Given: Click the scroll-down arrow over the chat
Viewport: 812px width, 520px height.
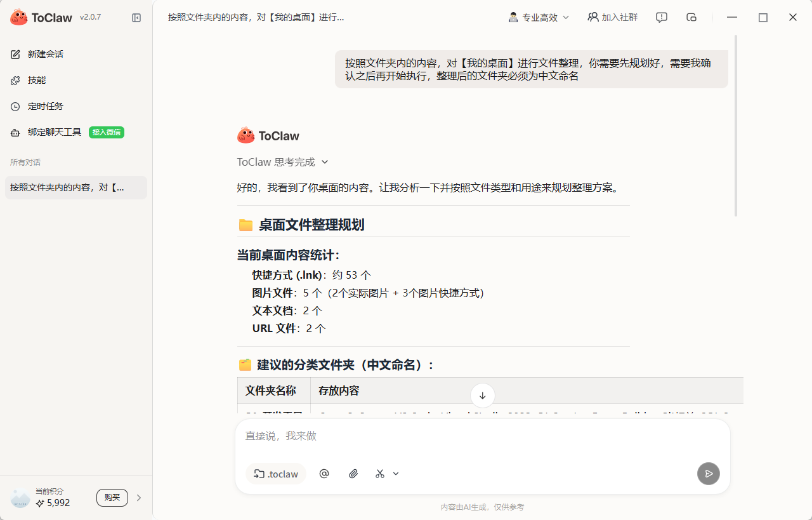Looking at the screenshot, I should 482,395.
